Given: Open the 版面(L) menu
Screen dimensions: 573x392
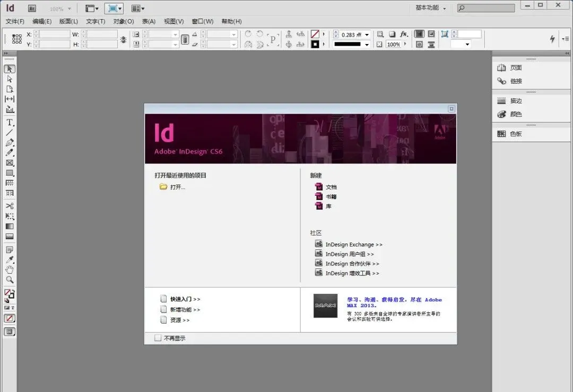Looking at the screenshot, I should (68, 22).
